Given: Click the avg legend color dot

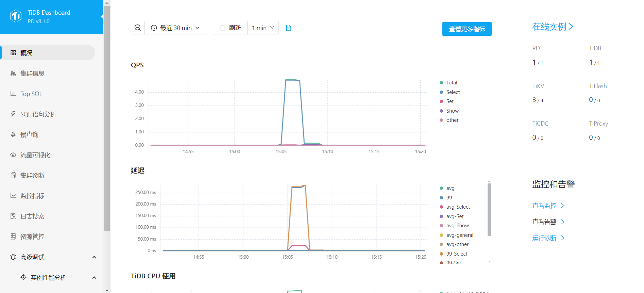Looking at the screenshot, I should (x=441, y=188).
